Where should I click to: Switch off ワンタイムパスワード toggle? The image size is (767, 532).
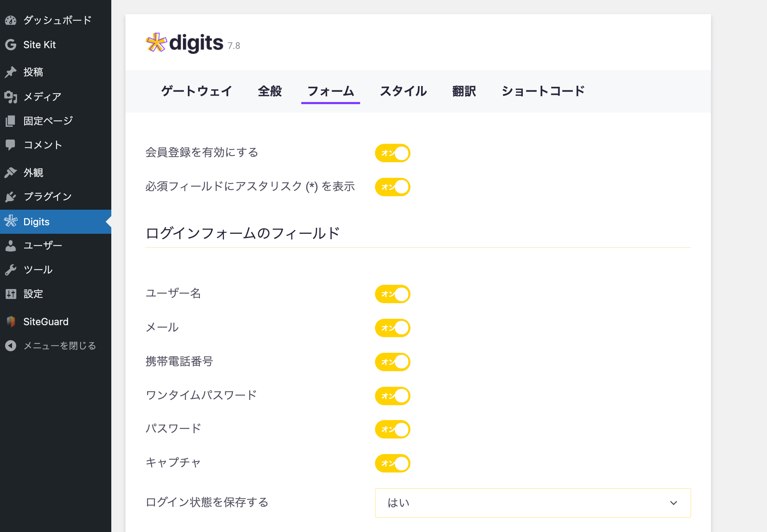[x=392, y=396]
